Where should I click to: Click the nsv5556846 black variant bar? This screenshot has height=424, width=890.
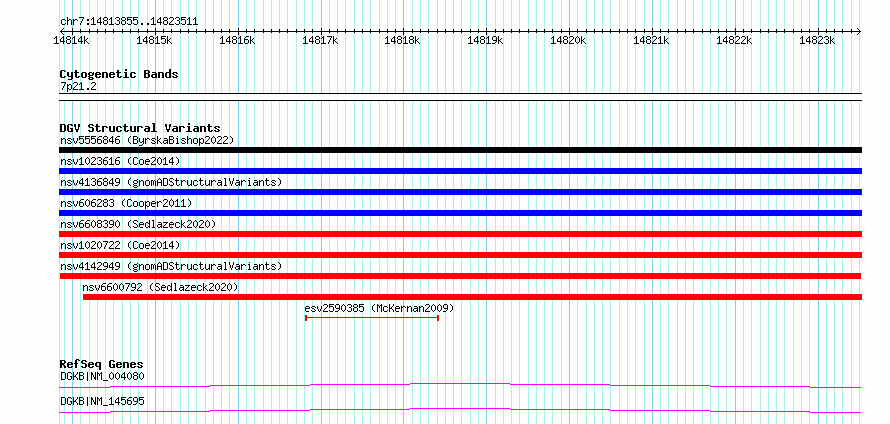pyautogui.click(x=460, y=150)
